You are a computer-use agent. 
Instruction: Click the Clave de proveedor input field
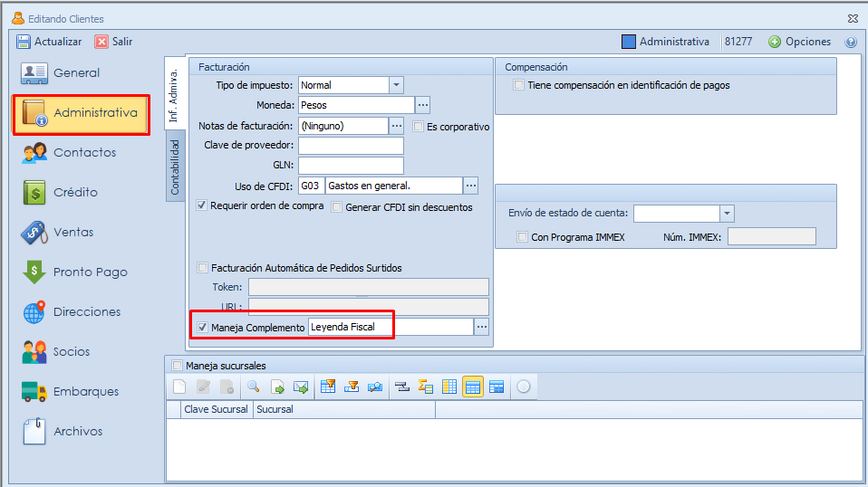tap(351, 146)
